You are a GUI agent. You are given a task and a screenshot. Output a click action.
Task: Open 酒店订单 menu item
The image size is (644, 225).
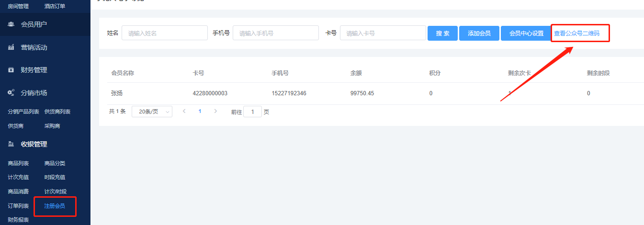pyautogui.click(x=55, y=6)
